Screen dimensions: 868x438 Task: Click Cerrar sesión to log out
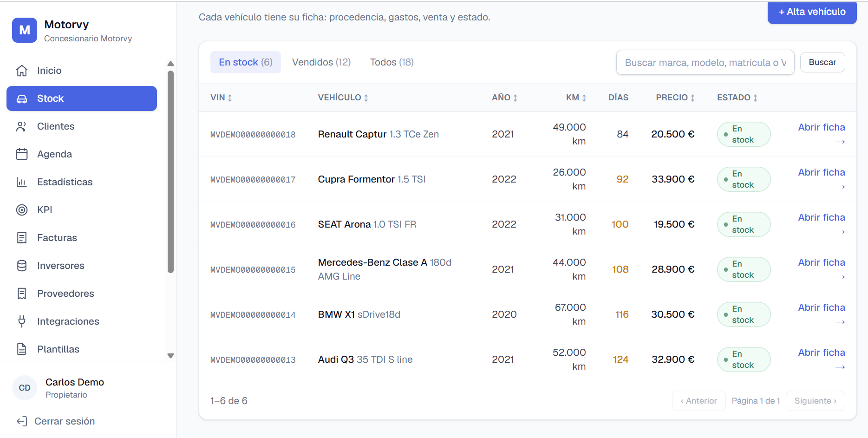point(56,421)
